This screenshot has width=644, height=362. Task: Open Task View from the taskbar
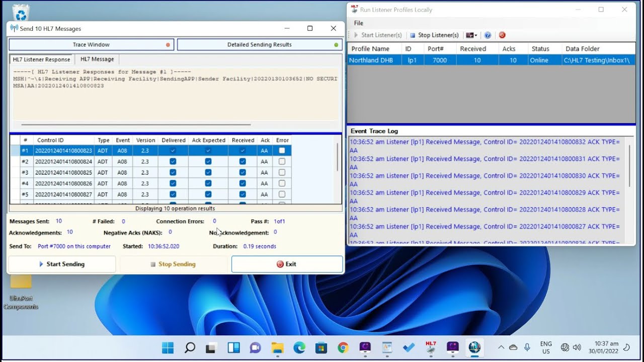(x=211, y=347)
